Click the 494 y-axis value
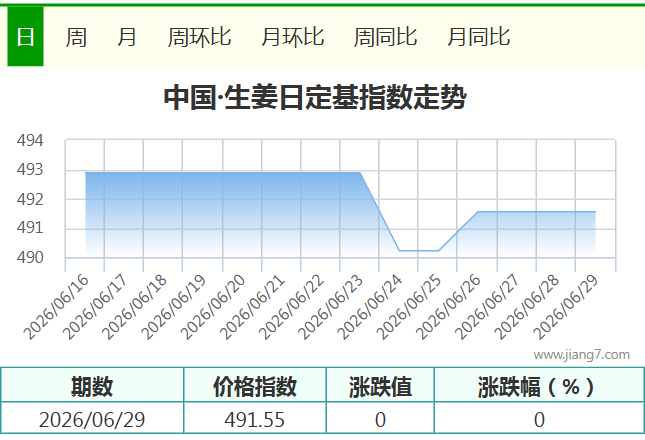This screenshot has width=645, height=440. point(30,141)
